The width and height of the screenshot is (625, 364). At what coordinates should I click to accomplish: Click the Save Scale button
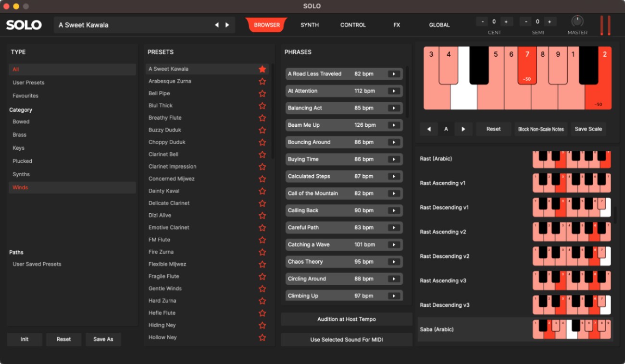coord(588,129)
